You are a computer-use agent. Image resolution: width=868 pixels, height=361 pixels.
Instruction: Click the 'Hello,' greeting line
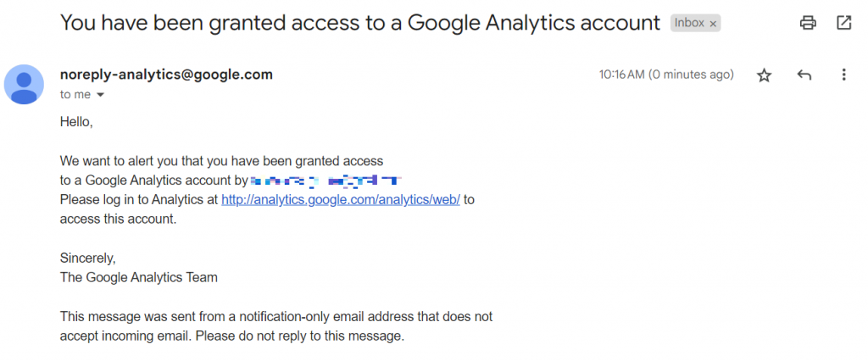(76, 122)
